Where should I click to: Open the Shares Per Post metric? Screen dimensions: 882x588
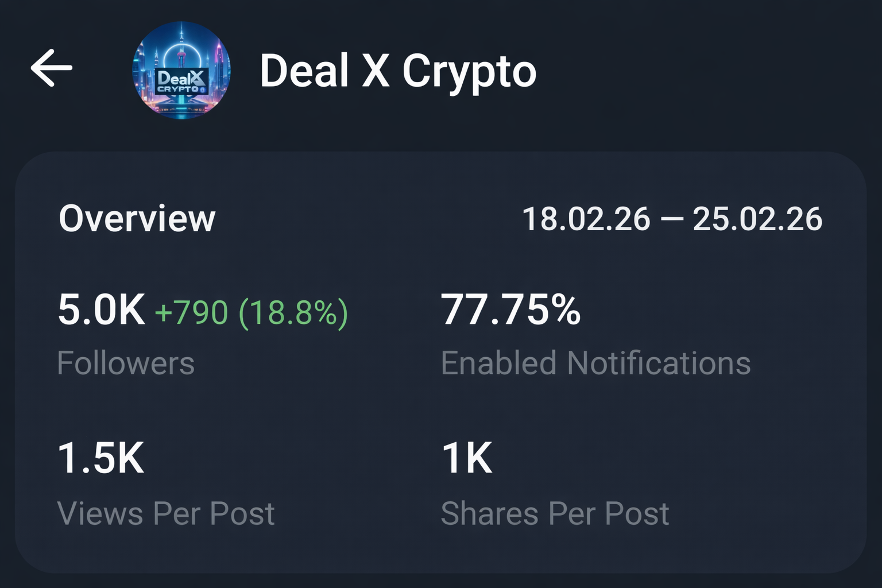pos(555,514)
